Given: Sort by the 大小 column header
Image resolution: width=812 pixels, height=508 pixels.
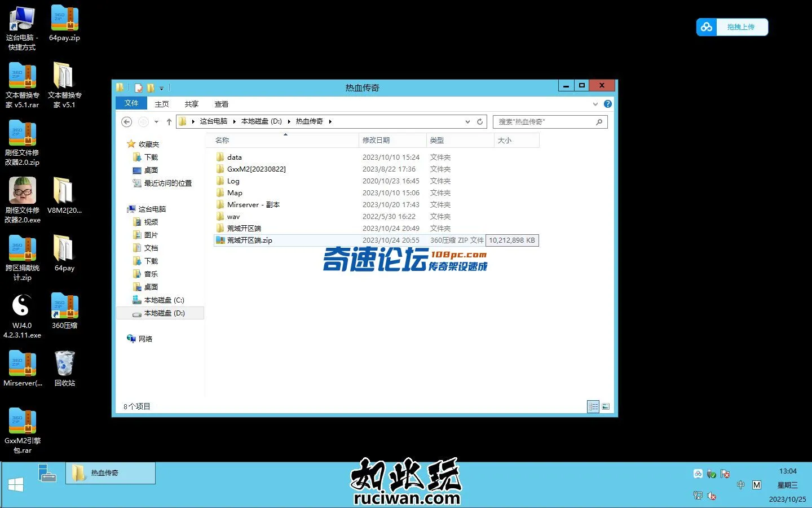Looking at the screenshot, I should pos(517,140).
